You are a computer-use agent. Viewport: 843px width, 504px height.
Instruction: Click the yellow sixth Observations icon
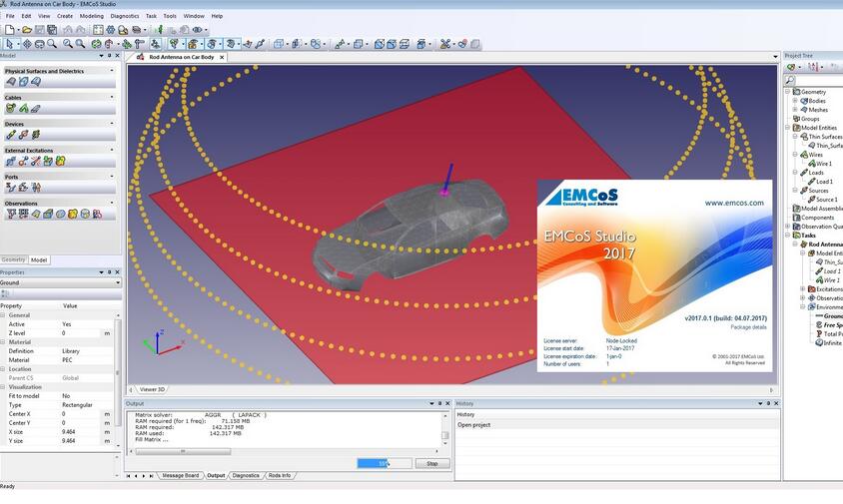point(73,214)
